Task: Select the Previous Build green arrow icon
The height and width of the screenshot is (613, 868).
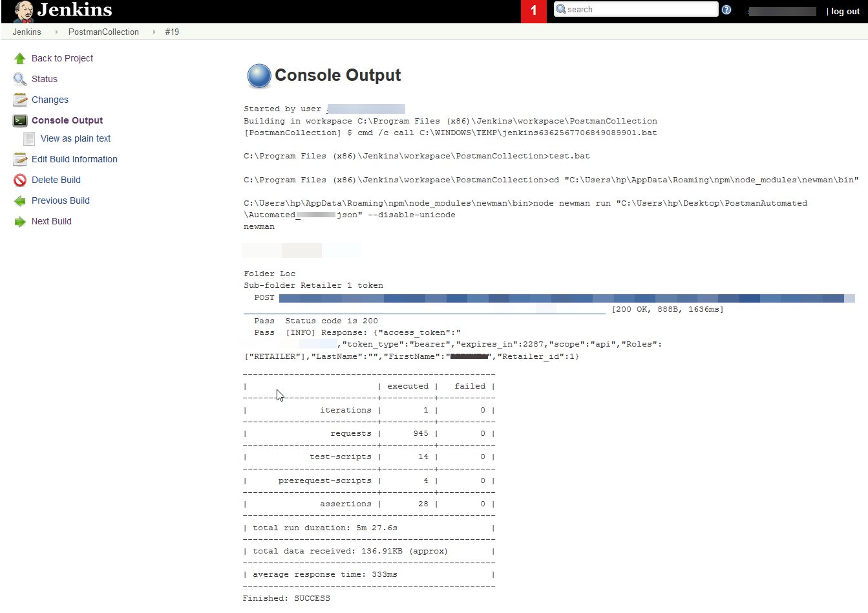Action: 19,200
